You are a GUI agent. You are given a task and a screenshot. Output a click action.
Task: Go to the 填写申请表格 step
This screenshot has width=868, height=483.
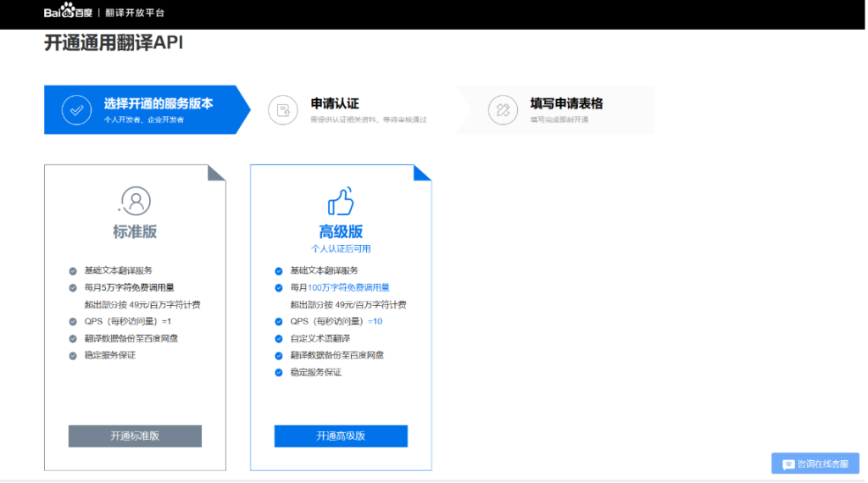(555, 109)
